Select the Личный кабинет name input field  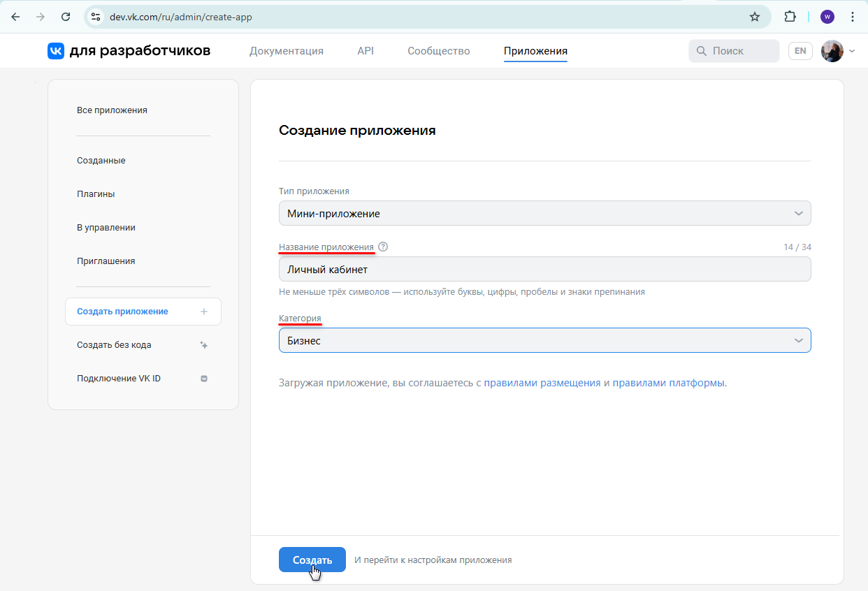click(545, 269)
